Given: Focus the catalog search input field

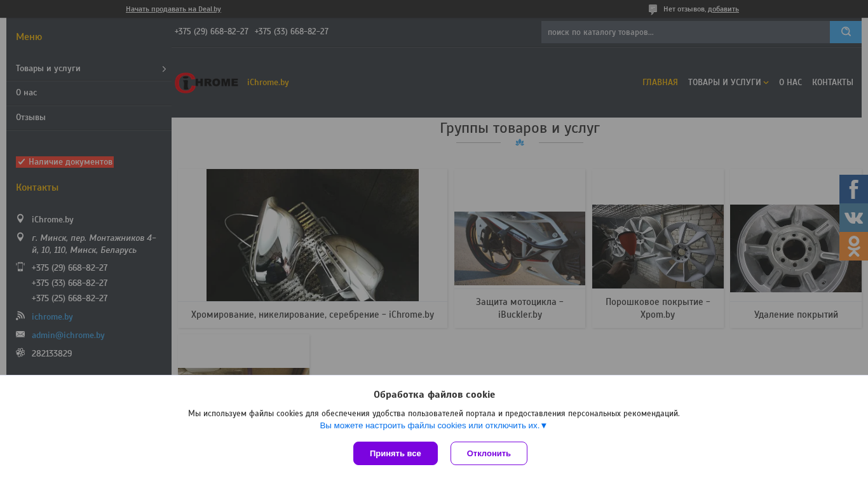Looking at the screenshot, I should [686, 32].
